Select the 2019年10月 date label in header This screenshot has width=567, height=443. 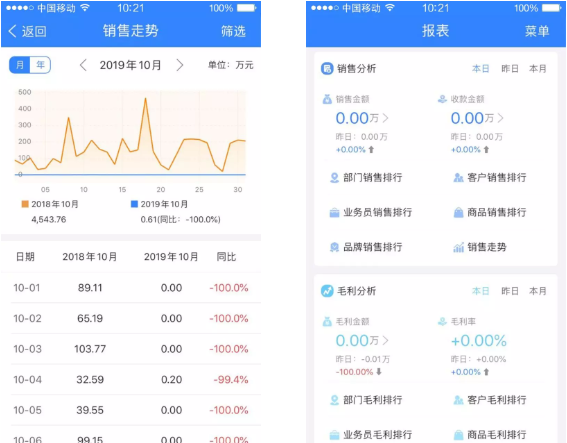pyautogui.click(x=130, y=65)
